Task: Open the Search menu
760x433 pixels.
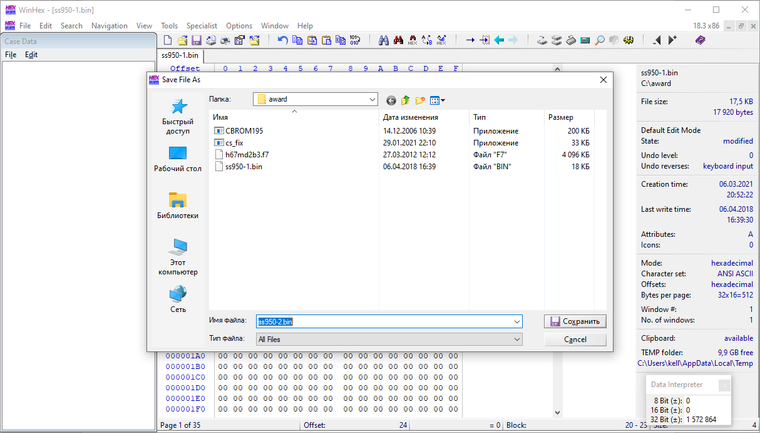Action: [x=71, y=26]
